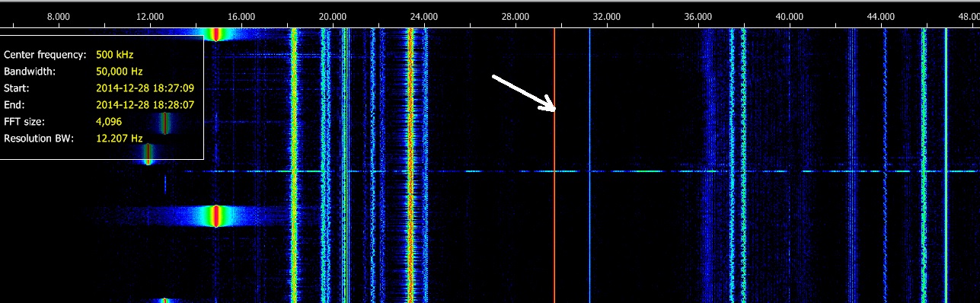Select the 12.000 tick on frequency ruler
The width and height of the screenshot is (980, 303).
tap(150, 15)
